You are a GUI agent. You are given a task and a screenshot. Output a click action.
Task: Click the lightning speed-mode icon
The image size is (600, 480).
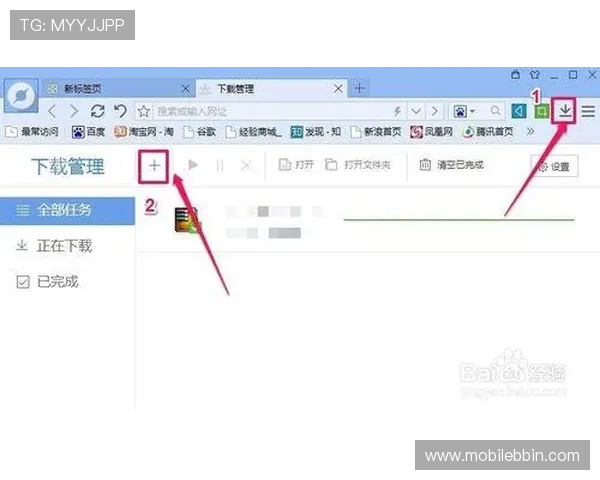click(398, 111)
